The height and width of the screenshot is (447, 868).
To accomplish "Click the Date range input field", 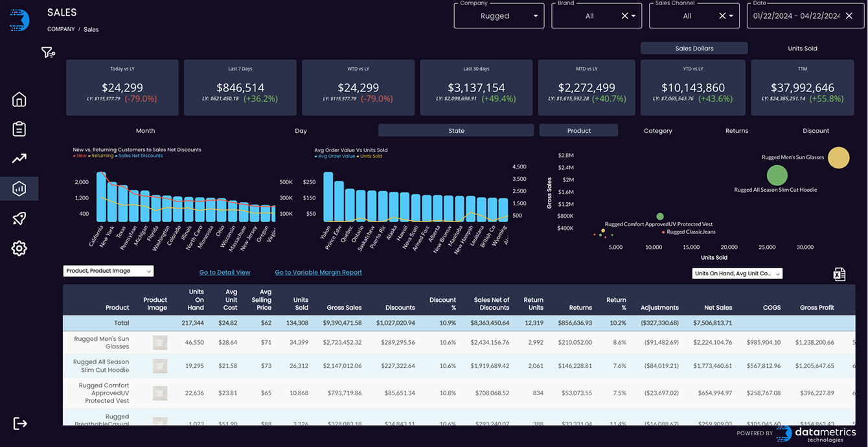I will click(x=805, y=16).
